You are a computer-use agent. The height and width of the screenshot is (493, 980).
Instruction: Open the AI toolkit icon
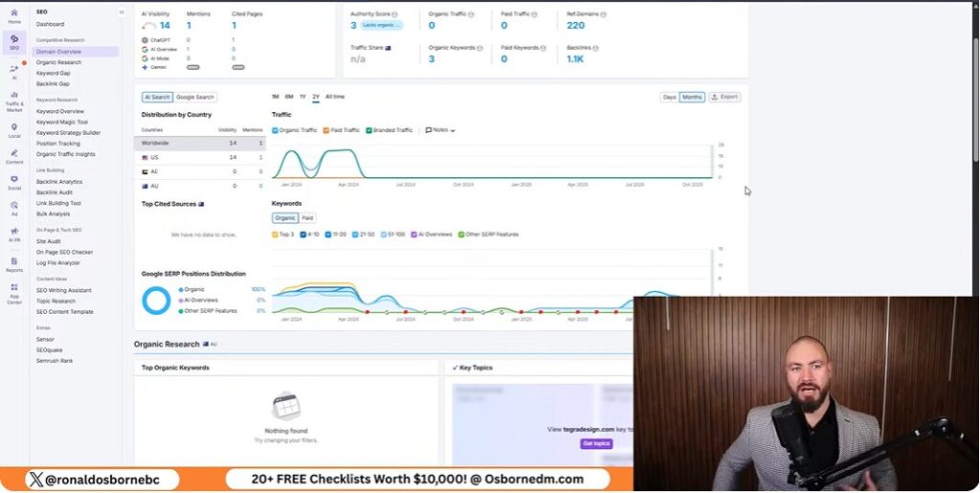(14, 71)
